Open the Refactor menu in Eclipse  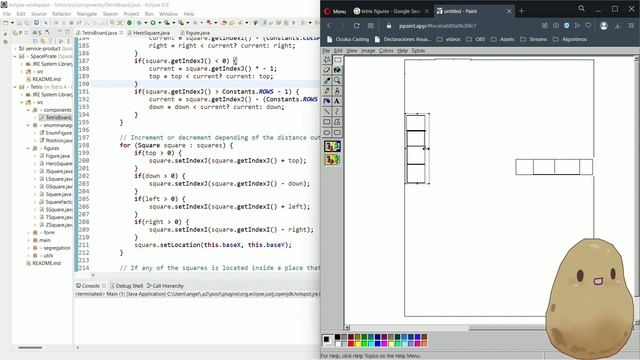[x=62, y=14]
